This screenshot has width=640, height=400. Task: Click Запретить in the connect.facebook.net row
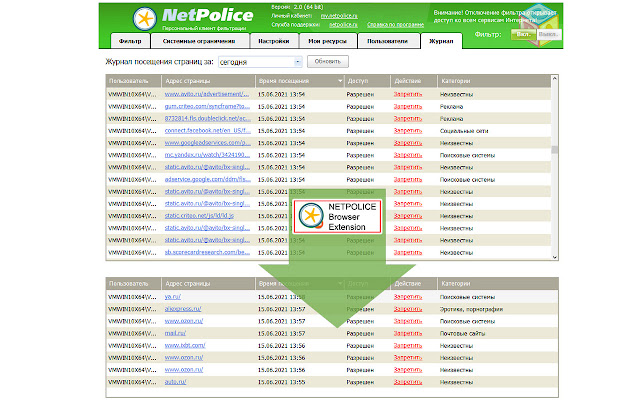click(x=408, y=131)
